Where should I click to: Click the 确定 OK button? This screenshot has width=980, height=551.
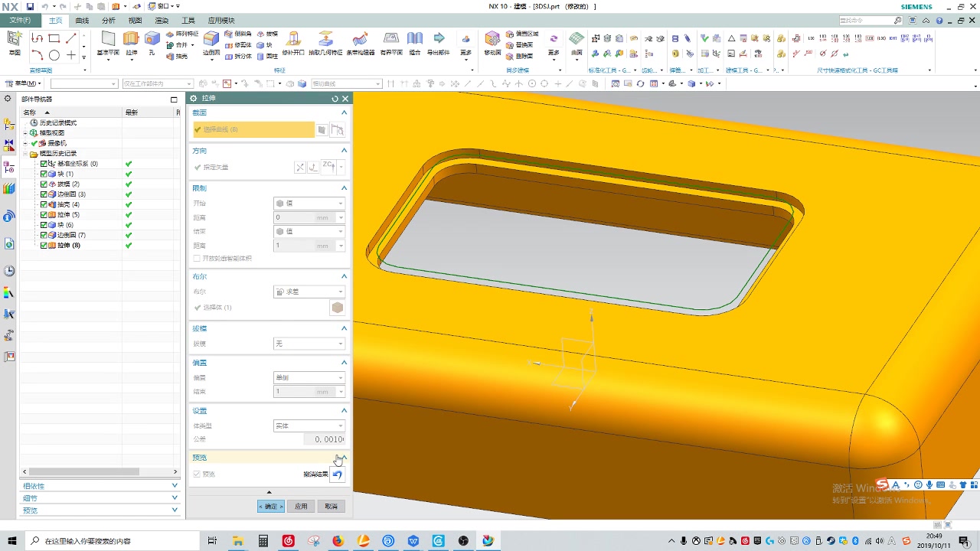click(271, 506)
